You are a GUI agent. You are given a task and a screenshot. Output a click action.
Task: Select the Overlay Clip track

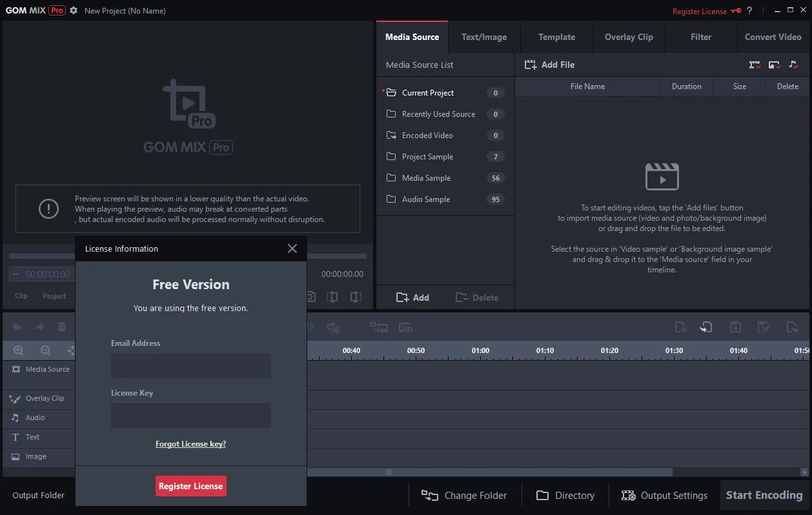(39, 398)
